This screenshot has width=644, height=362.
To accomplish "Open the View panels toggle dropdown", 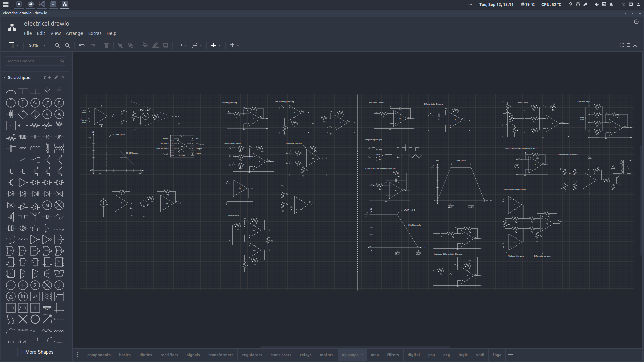I will 14,45.
